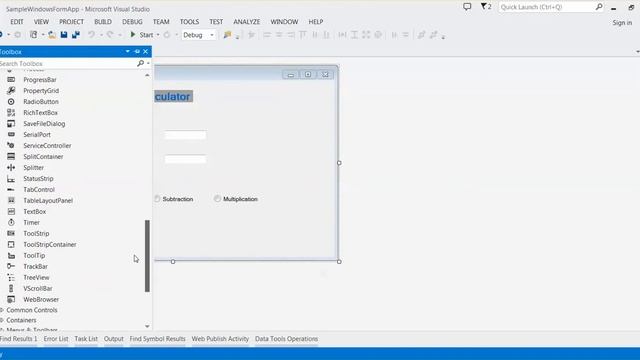
Task: Select the Subtraction radio button on form
Action: (x=157, y=199)
